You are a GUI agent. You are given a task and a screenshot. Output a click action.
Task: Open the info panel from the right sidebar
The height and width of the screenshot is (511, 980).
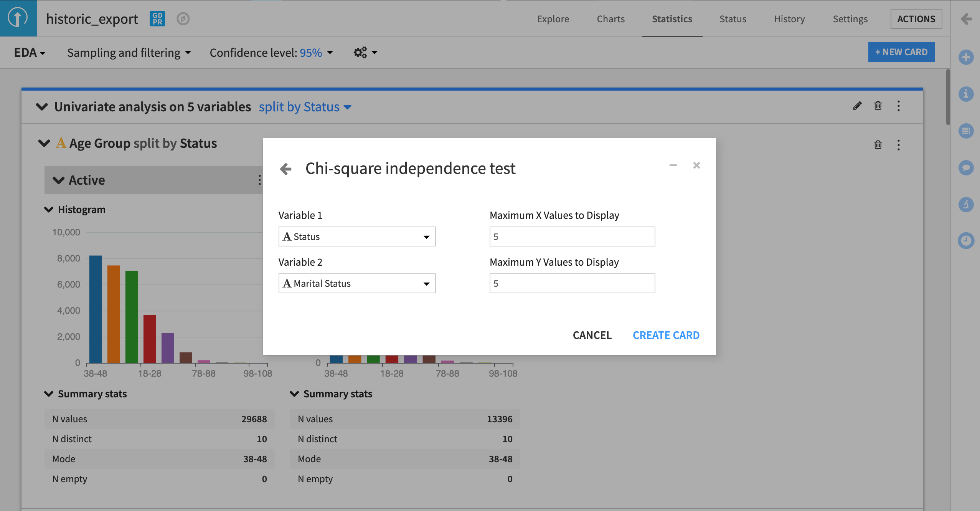tap(966, 93)
